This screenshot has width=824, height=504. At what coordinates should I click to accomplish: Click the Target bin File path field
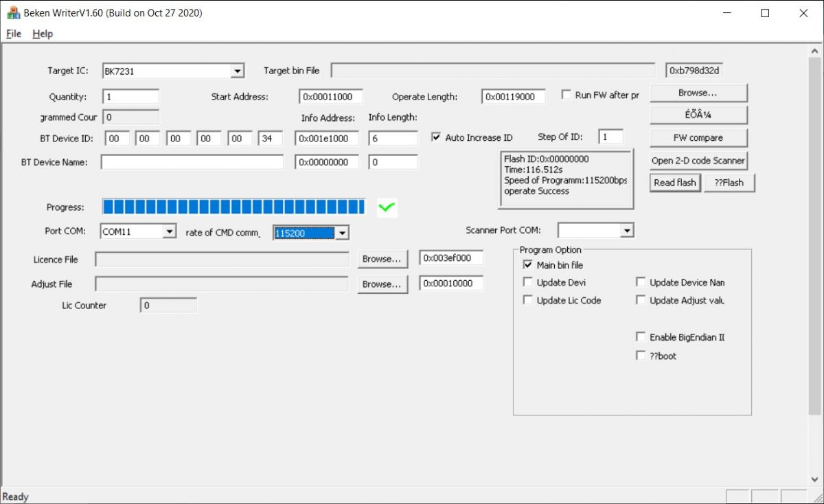point(493,71)
